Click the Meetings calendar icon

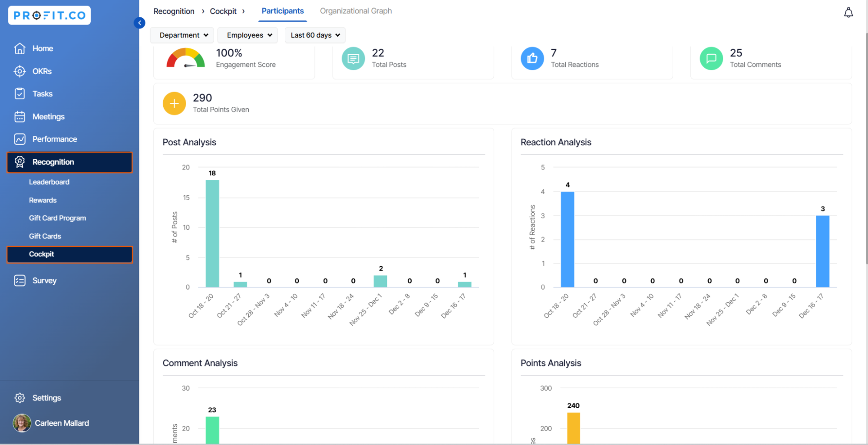point(20,116)
